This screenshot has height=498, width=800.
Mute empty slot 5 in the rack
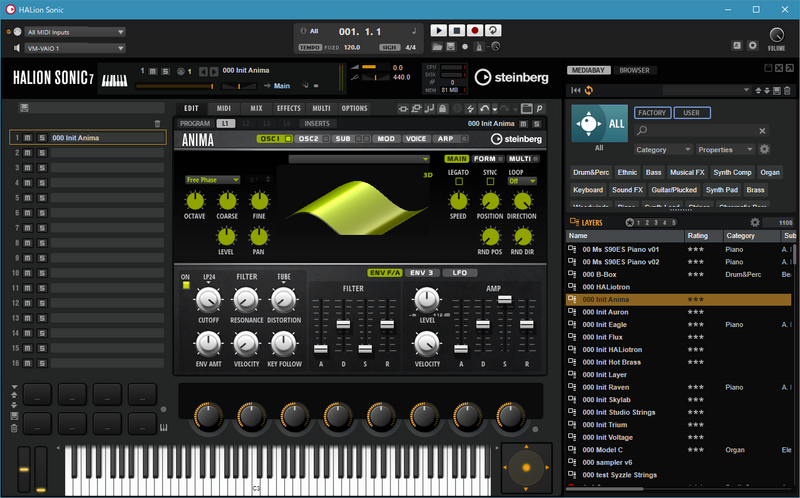pos(28,198)
